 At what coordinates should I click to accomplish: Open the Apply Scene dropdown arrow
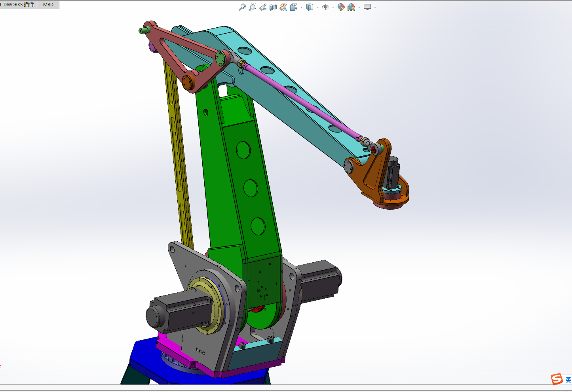click(x=359, y=7)
